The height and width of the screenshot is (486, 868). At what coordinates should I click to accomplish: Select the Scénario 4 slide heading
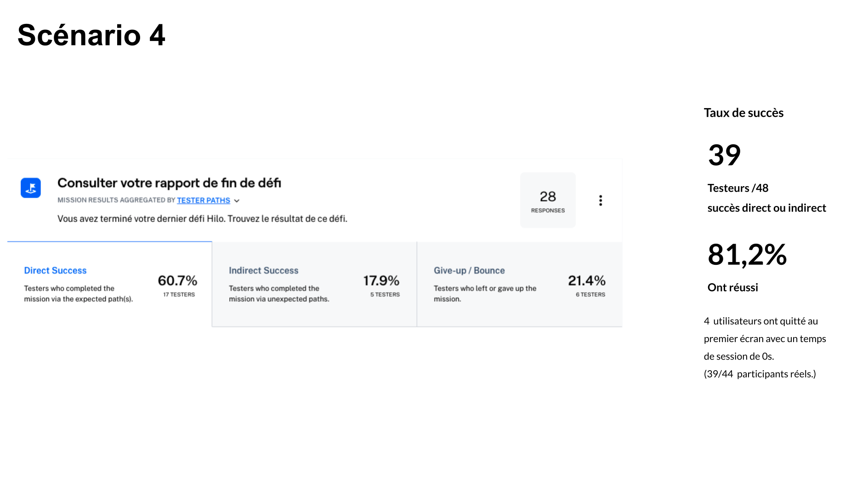point(91,35)
